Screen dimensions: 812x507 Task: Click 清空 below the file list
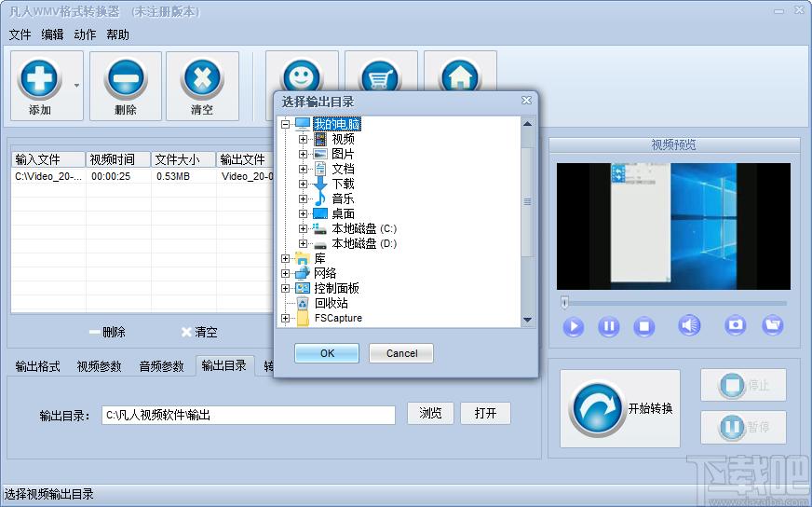pos(199,333)
